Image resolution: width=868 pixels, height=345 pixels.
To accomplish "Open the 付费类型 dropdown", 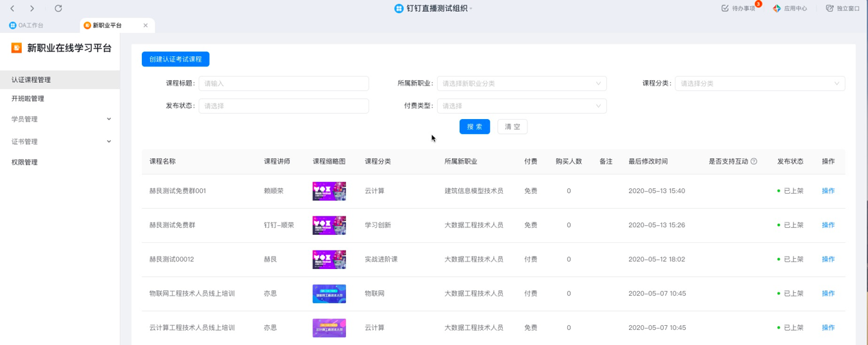I will (x=521, y=106).
